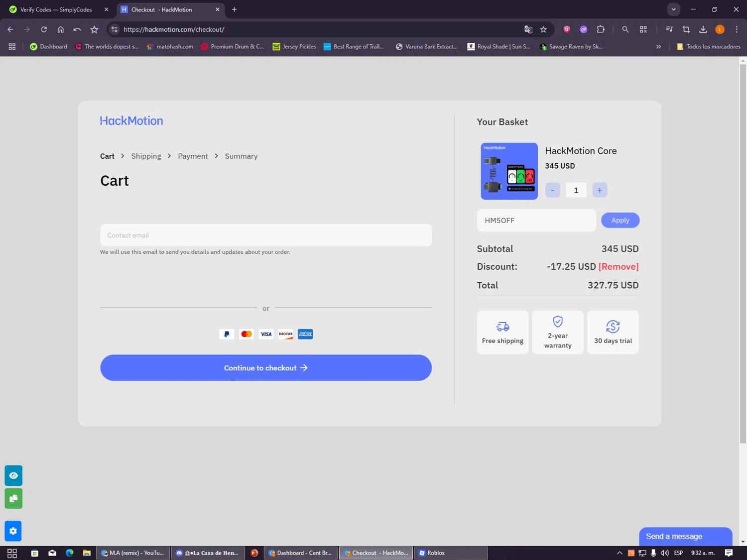Show more bookmarks chevron
747x560 pixels.
(x=658, y=46)
